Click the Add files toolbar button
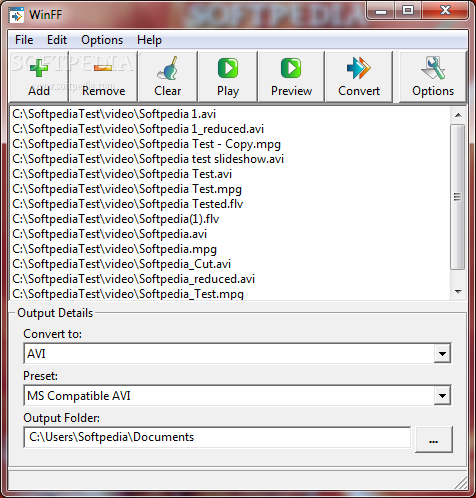476x498 pixels. point(39,77)
